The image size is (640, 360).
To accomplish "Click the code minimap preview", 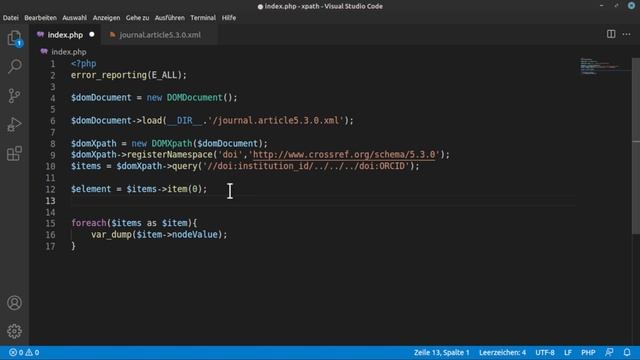I will [x=600, y=66].
